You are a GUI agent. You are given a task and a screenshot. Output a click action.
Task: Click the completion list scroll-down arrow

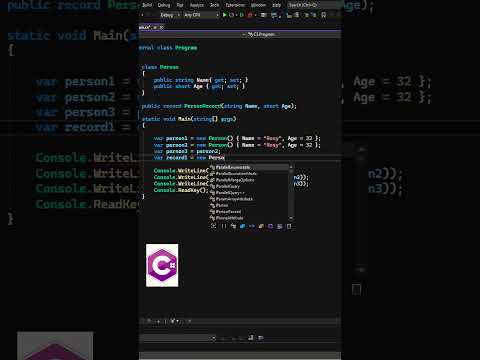click(291, 218)
